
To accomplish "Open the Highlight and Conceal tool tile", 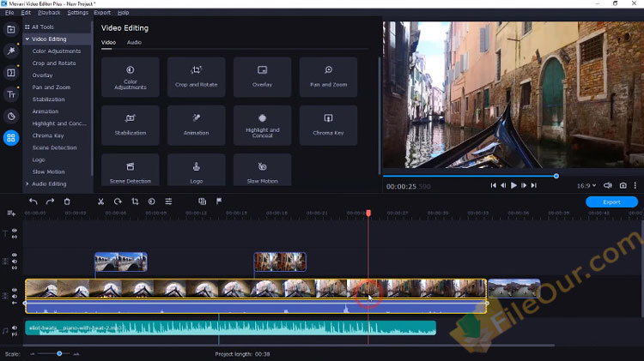I will [x=263, y=125].
